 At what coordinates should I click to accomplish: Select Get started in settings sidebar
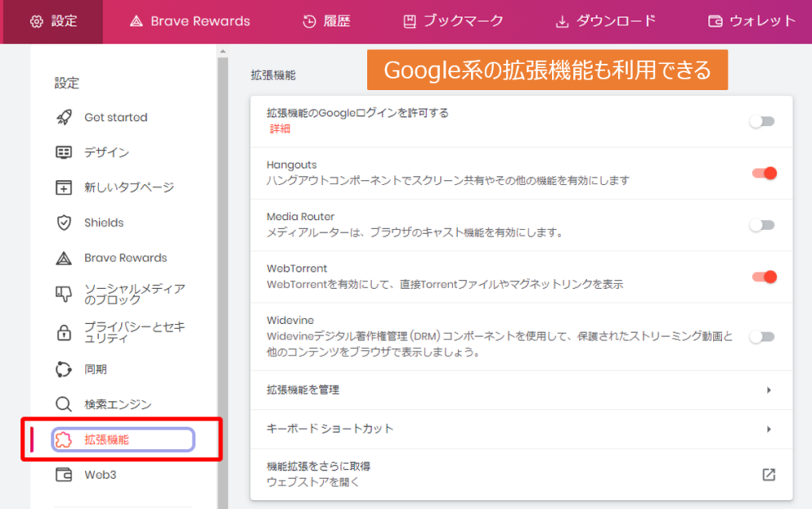[x=116, y=117]
